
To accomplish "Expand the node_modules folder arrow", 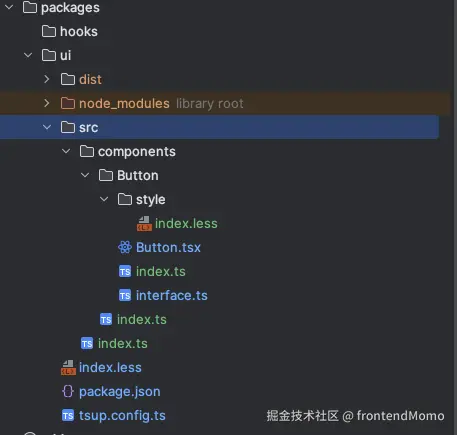I will click(47, 103).
